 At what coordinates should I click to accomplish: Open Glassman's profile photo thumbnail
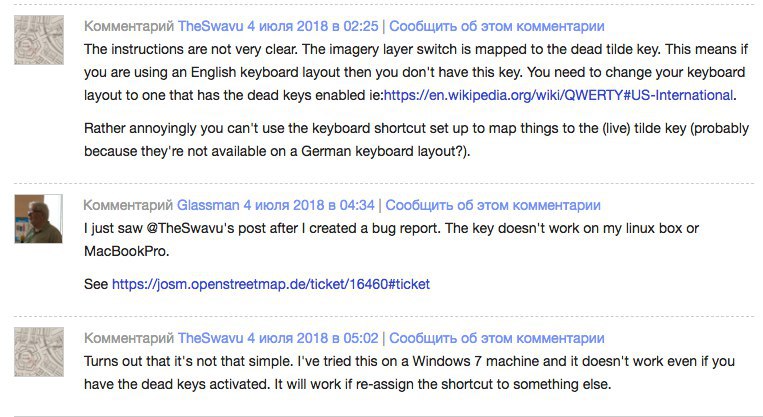tap(38, 219)
